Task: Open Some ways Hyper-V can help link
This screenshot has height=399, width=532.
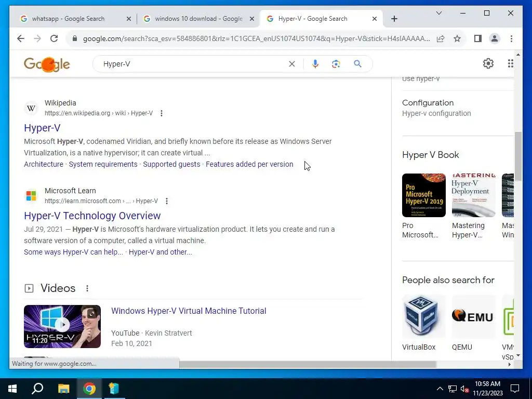Action: point(73,252)
